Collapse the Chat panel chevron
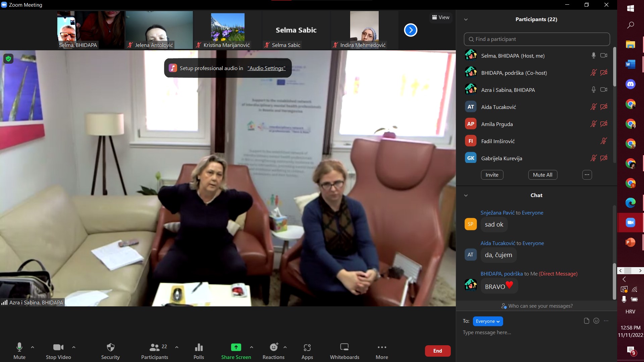This screenshot has width=644, height=362. point(466,195)
